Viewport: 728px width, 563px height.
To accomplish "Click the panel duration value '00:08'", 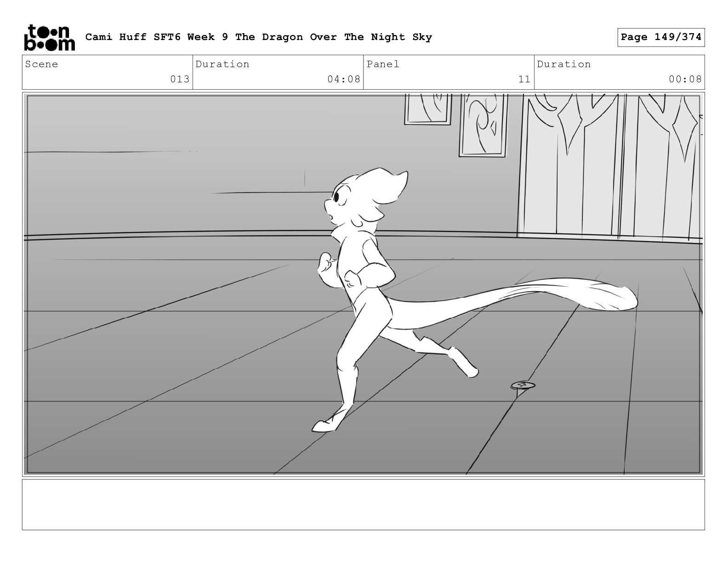I will (x=685, y=79).
